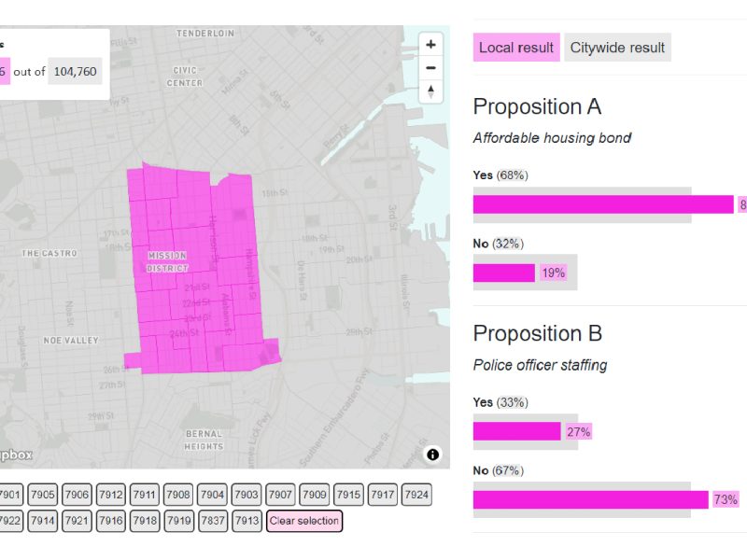747x560 pixels.
Task: Click the highlighted Mission District area
Action: coord(196,271)
